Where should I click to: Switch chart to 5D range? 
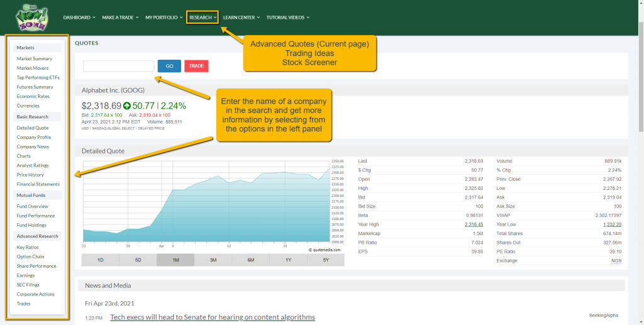(138, 260)
